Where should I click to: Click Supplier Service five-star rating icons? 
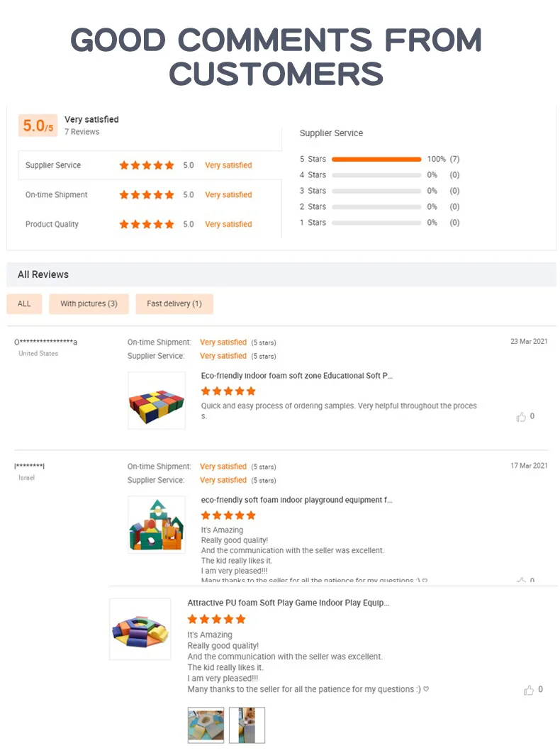coord(147,165)
